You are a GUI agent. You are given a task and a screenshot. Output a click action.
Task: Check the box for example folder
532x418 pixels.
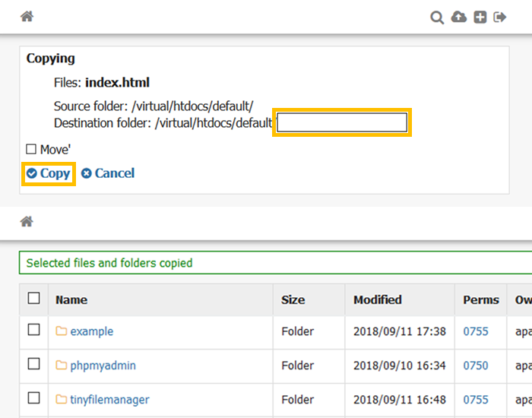pos(33,330)
